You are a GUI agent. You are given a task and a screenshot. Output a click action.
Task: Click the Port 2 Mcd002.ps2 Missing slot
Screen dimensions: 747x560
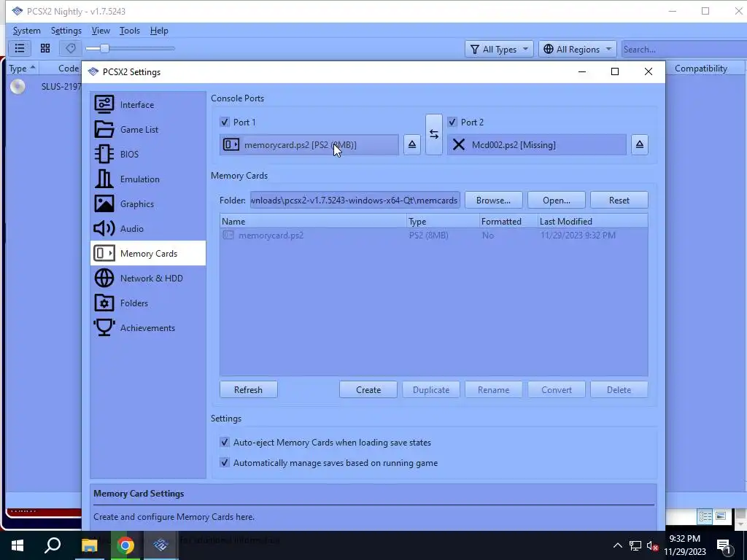pos(536,145)
